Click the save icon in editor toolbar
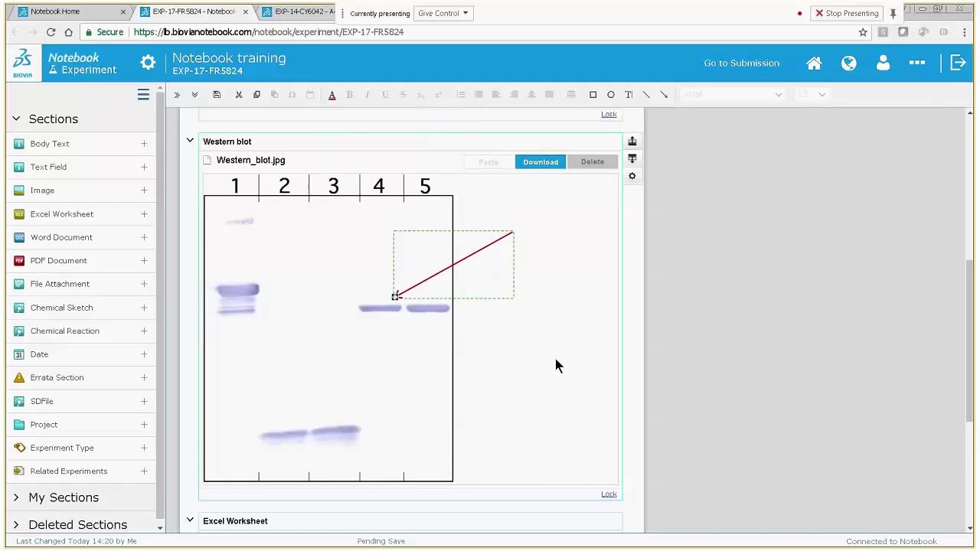 [x=217, y=95]
